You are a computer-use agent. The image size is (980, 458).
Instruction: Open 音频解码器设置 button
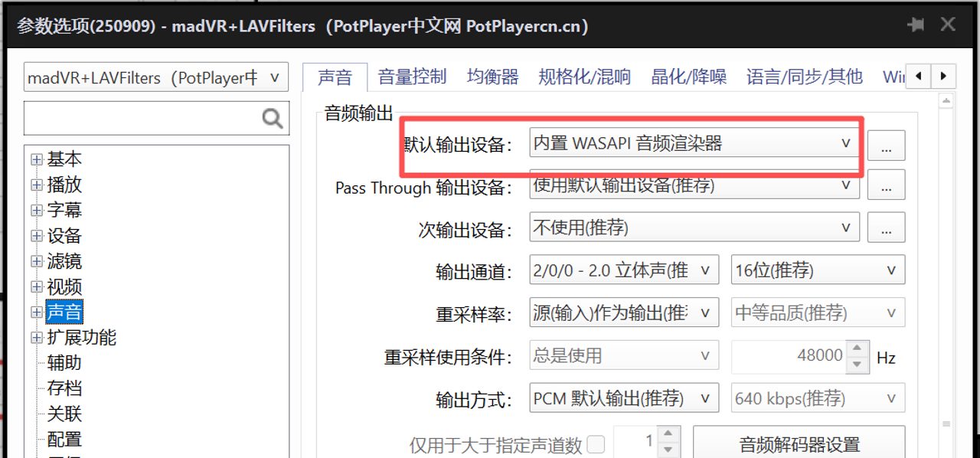799,443
